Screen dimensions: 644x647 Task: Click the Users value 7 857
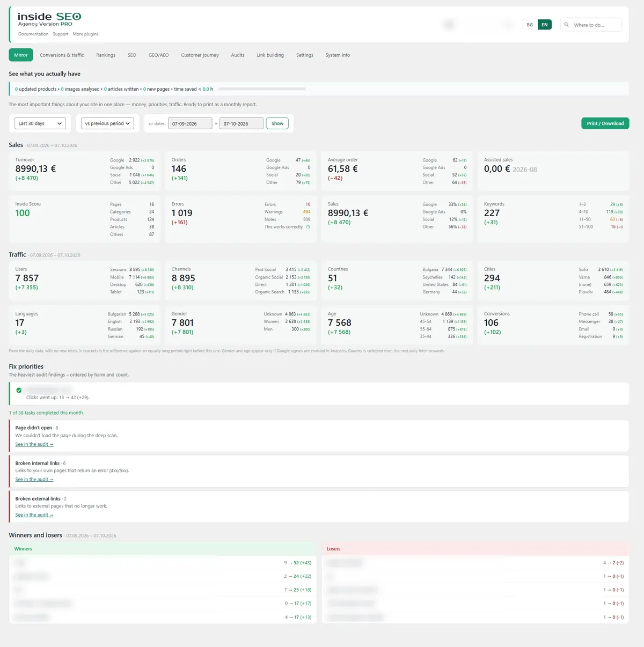27,278
